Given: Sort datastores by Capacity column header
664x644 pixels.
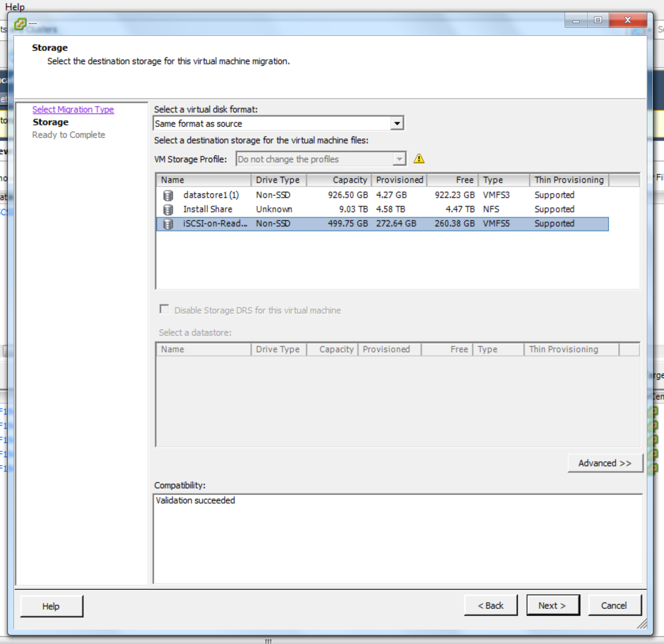Looking at the screenshot, I should 339,180.
